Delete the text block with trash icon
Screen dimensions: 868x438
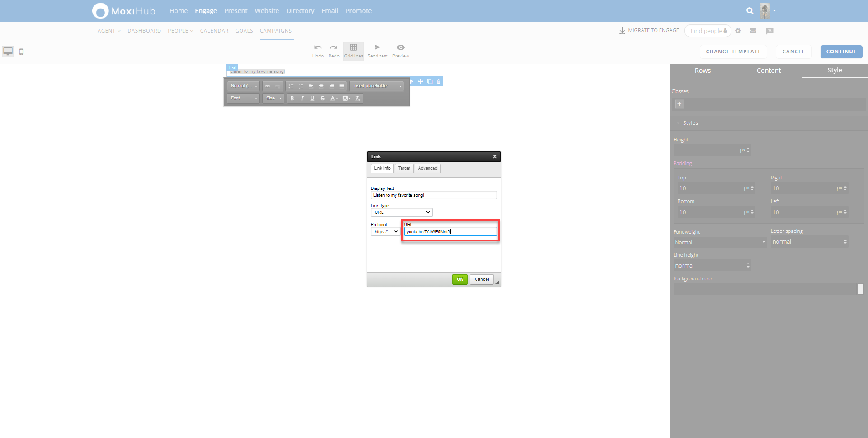click(439, 81)
